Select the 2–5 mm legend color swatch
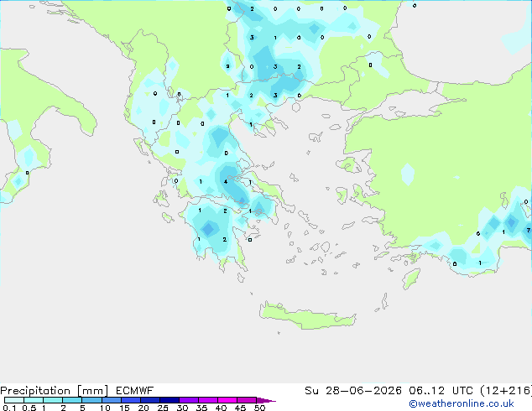Screen dimensions: 532x411 coord(72,400)
